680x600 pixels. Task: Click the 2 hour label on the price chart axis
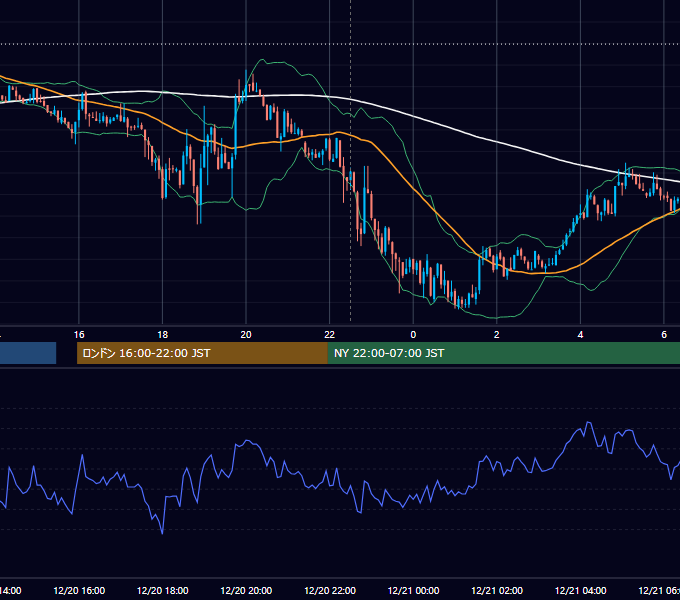click(x=497, y=335)
